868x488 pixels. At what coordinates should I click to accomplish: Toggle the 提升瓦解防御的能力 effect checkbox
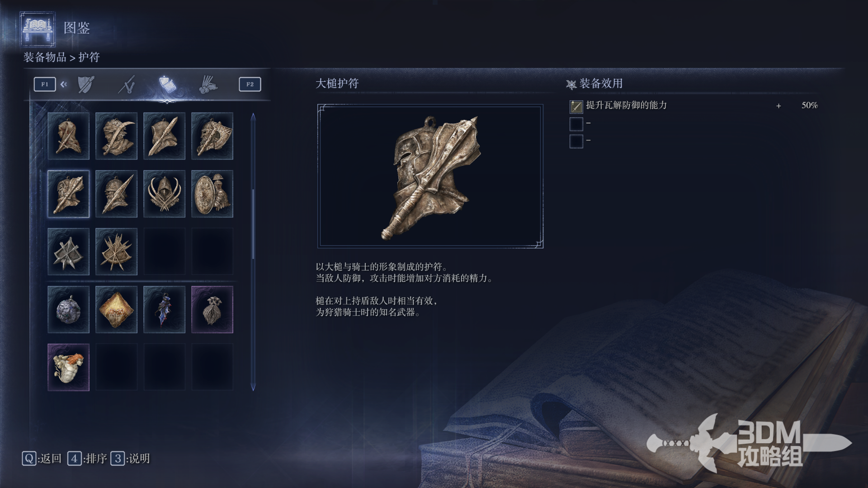(576, 107)
